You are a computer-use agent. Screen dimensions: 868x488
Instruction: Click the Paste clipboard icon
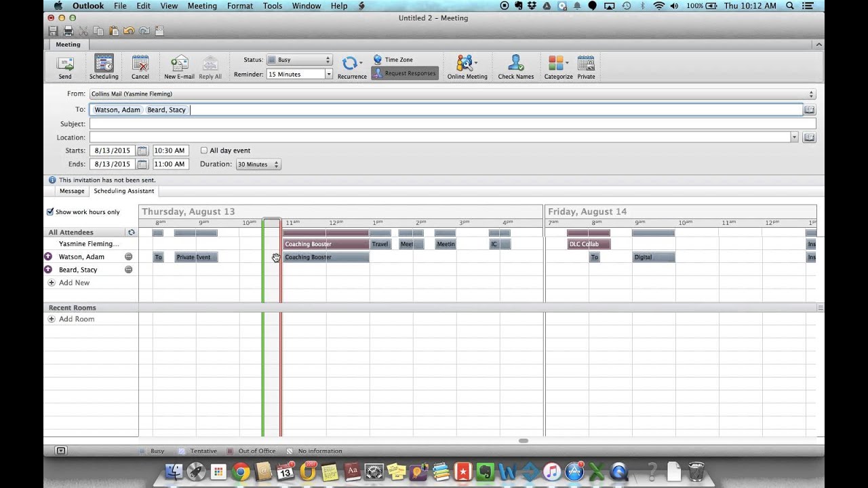[x=113, y=31]
